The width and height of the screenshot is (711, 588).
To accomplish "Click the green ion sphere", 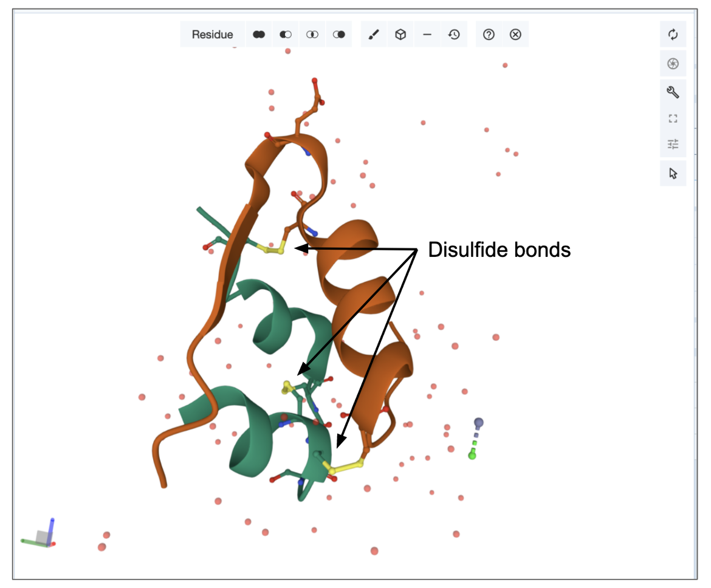I will [x=472, y=455].
